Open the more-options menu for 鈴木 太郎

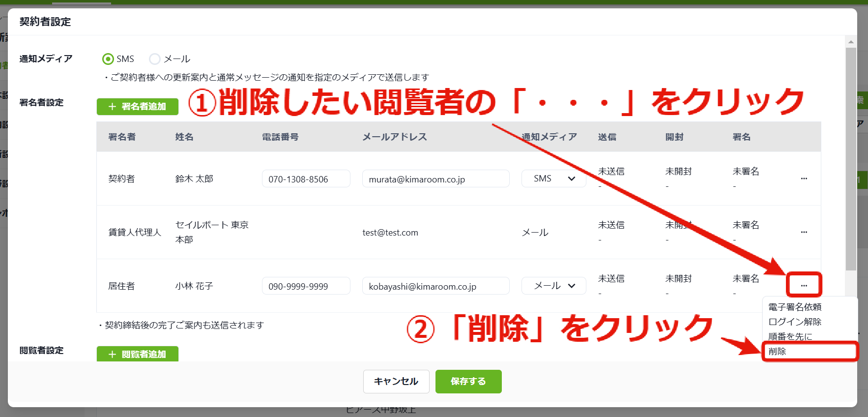tap(804, 179)
